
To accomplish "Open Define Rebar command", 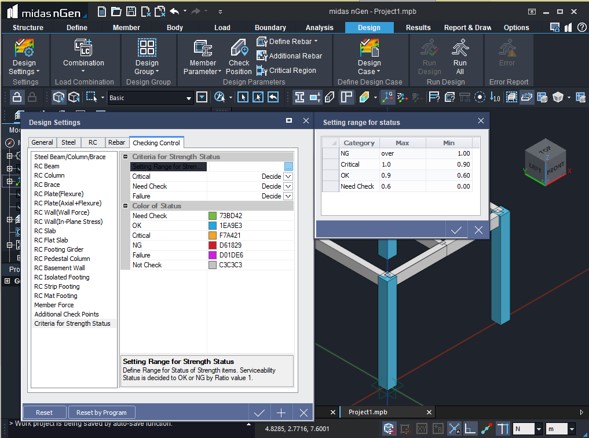I will (x=287, y=41).
